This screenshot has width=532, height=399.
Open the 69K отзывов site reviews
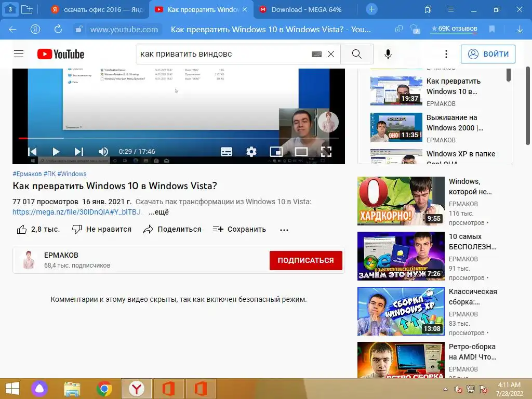pos(454,29)
